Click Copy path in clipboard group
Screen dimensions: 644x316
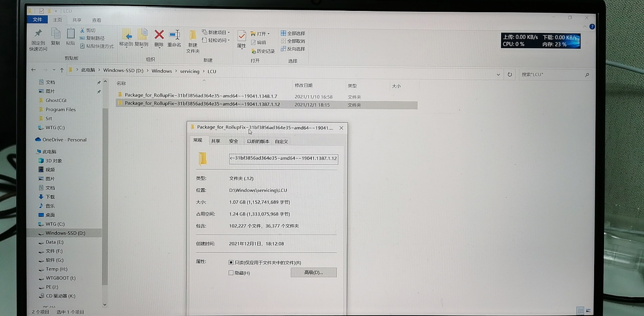click(x=92, y=38)
